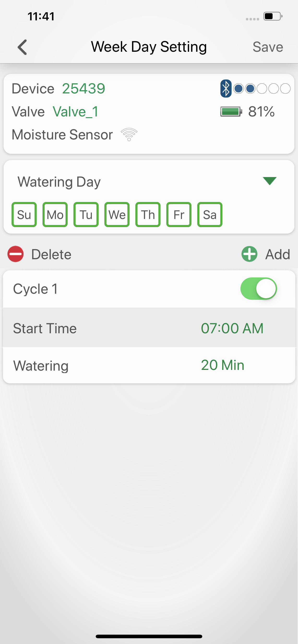Tap the Bluetooth signal strength dots
Viewport: 298px width, 644px height.
click(262, 88)
